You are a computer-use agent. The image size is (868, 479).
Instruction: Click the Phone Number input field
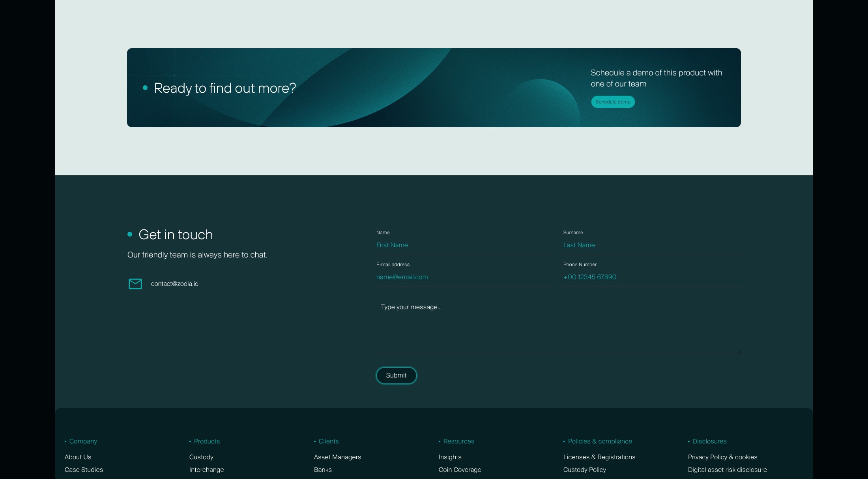click(x=651, y=277)
